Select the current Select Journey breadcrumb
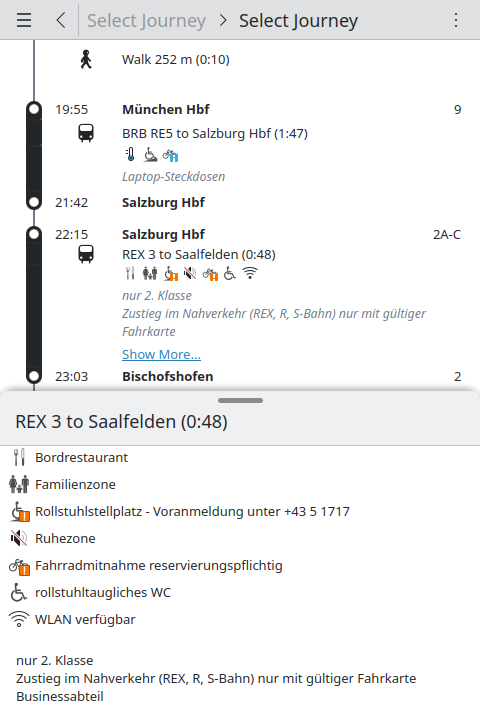This screenshot has width=480, height=720. point(298,21)
